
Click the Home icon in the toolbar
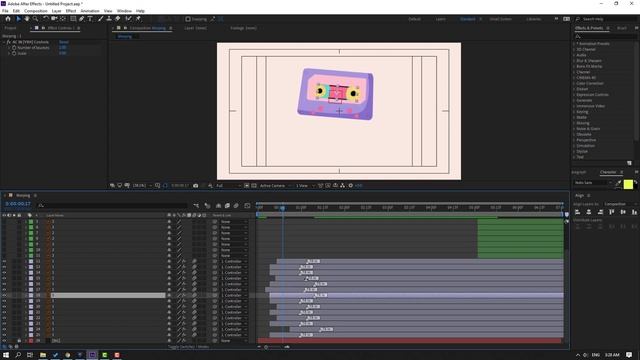point(8,19)
